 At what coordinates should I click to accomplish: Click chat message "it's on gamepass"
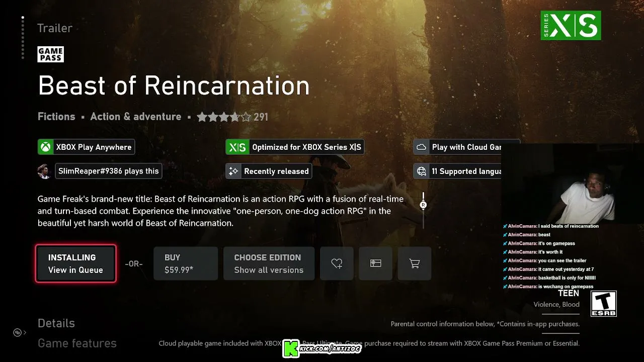[x=556, y=243]
